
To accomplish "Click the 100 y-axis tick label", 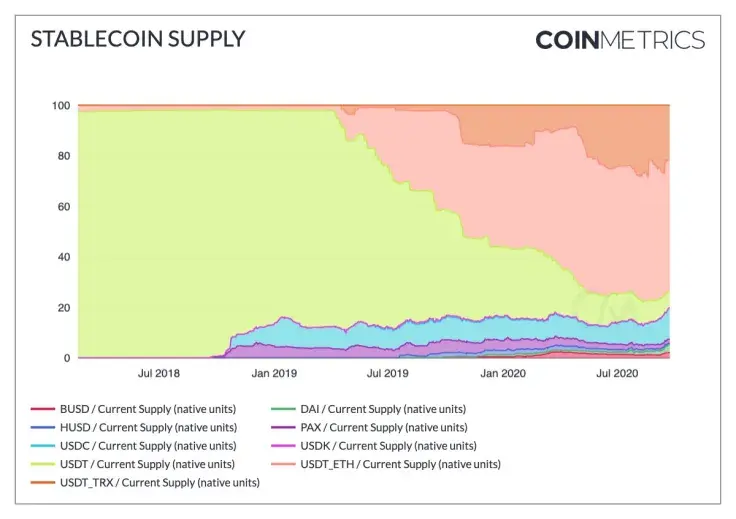I will pyautogui.click(x=61, y=106).
